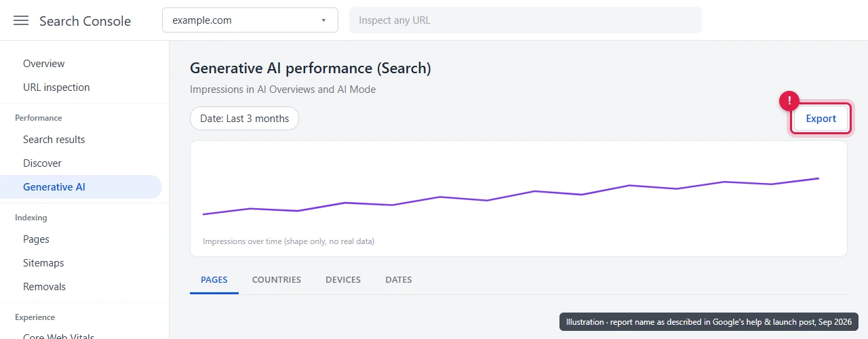This screenshot has height=339, width=868.
Task: Switch to the DEVICES tab
Action: pyautogui.click(x=343, y=280)
